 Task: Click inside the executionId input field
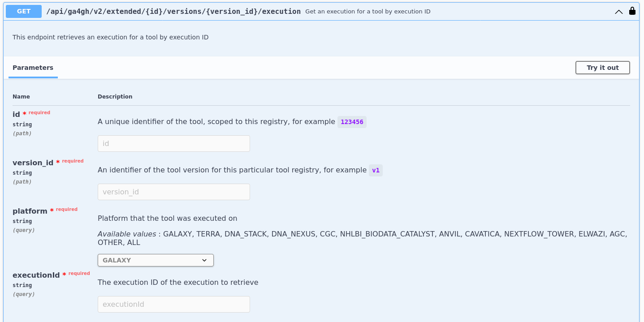tap(173, 304)
